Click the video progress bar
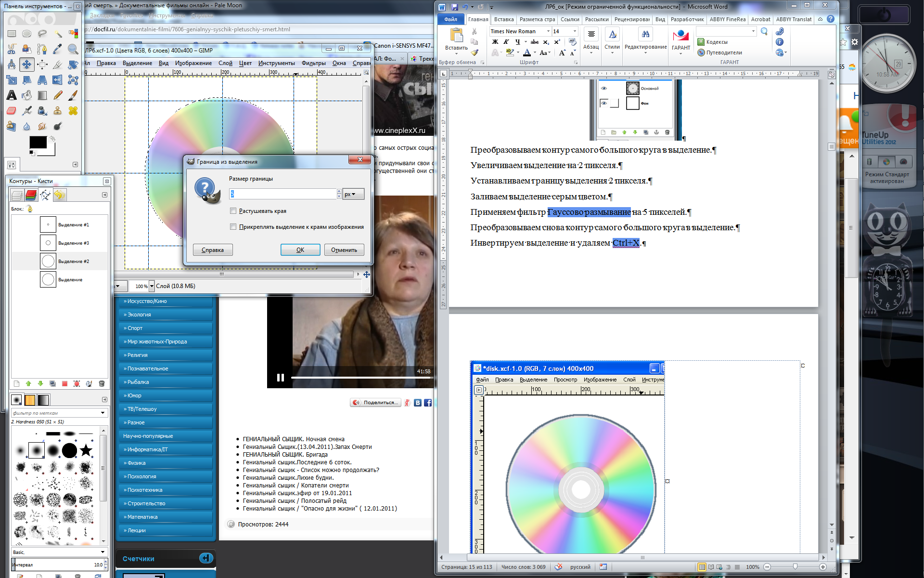Image resolution: width=924 pixels, height=578 pixels. click(361, 378)
